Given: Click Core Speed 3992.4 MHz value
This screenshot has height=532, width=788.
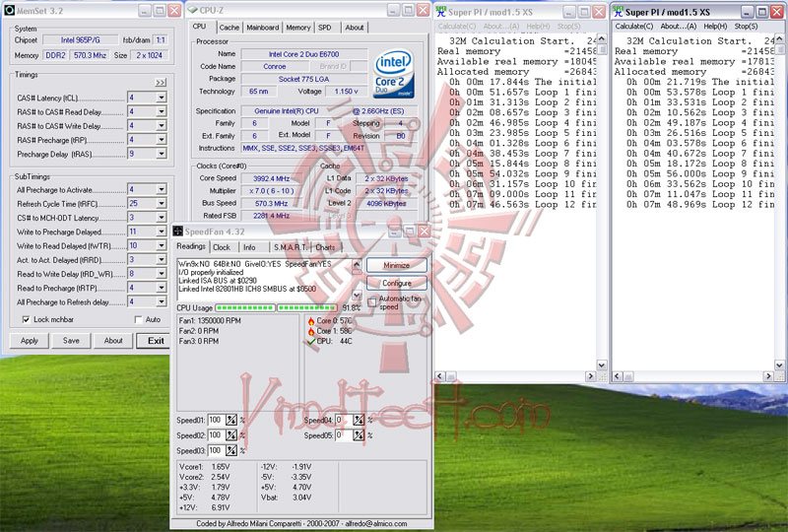Looking at the screenshot, I should pyautogui.click(x=272, y=178).
